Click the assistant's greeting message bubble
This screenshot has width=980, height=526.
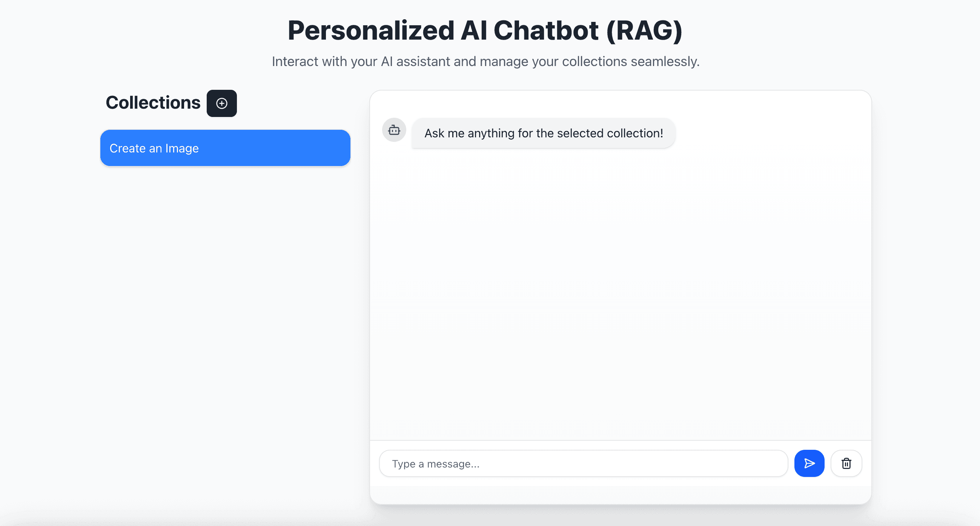[x=543, y=133]
